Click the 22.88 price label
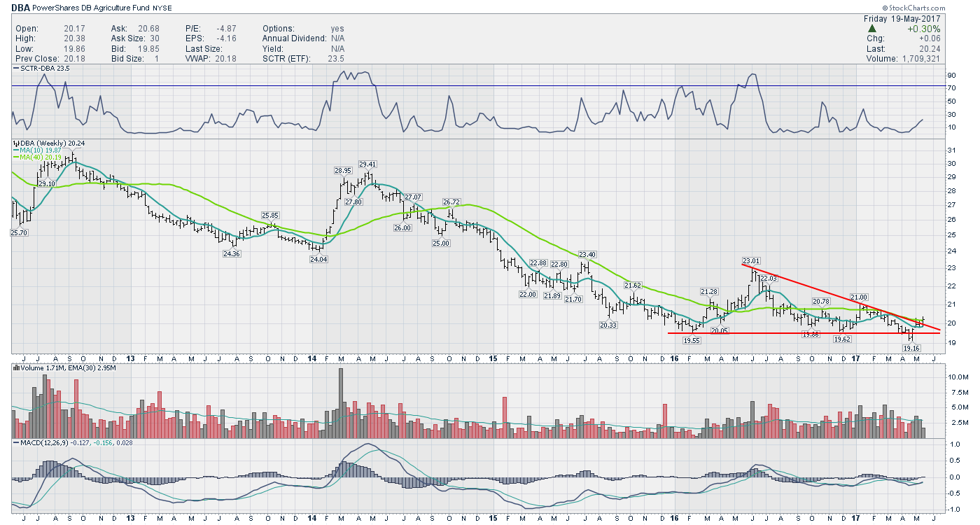980x525 pixels. tap(538, 263)
